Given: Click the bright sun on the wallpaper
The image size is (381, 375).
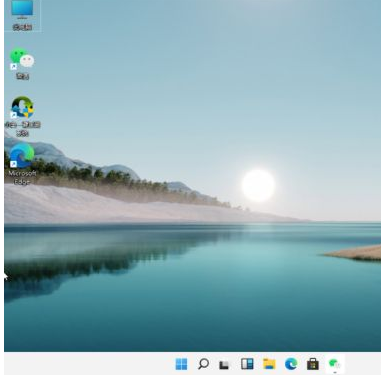Looking at the screenshot, I should (x=258, y=185).
